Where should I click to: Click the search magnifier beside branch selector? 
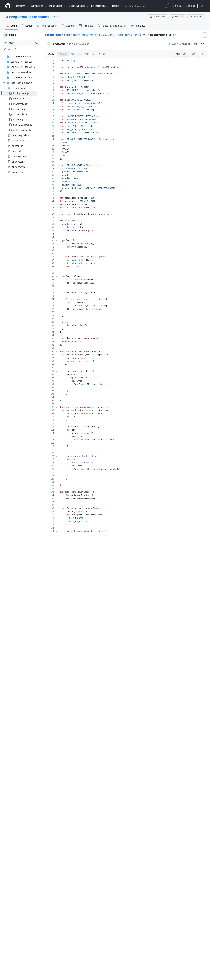pos(37,43)
